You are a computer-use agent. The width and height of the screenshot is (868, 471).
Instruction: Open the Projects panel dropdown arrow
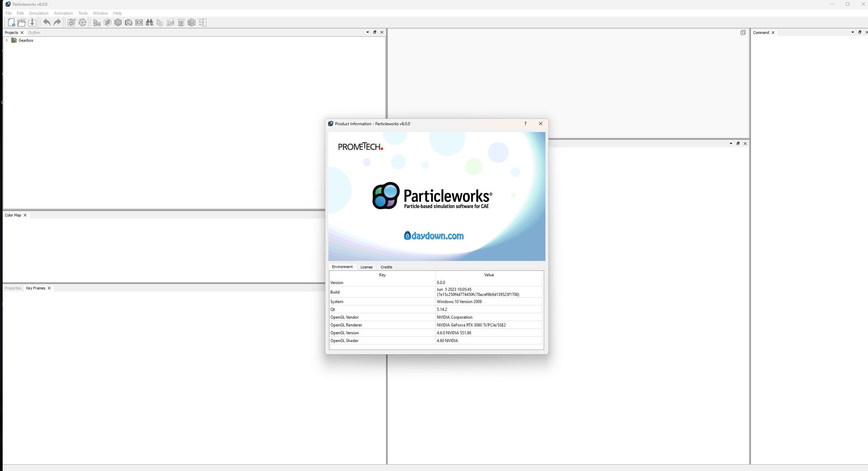[368, 32]
